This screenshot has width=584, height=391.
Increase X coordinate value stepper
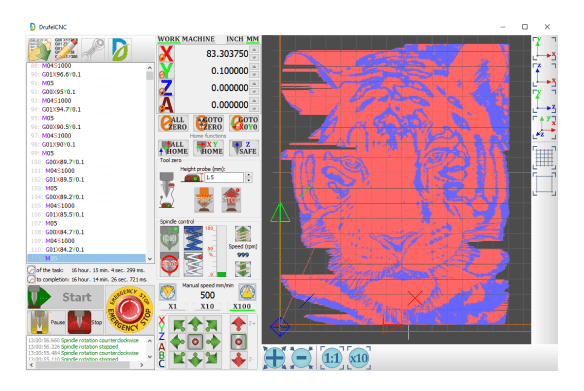pyautogui.click(x=254, y=50)
